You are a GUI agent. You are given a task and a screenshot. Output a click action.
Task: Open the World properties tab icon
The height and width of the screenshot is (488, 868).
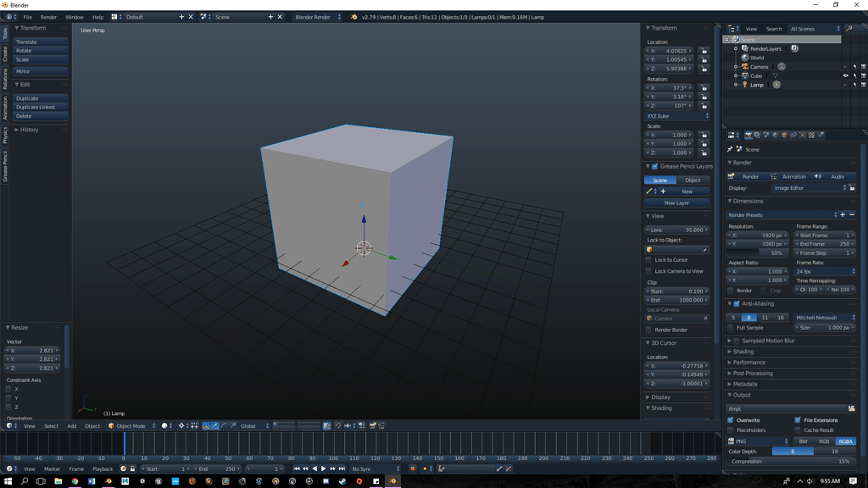[x=774, y=135]
